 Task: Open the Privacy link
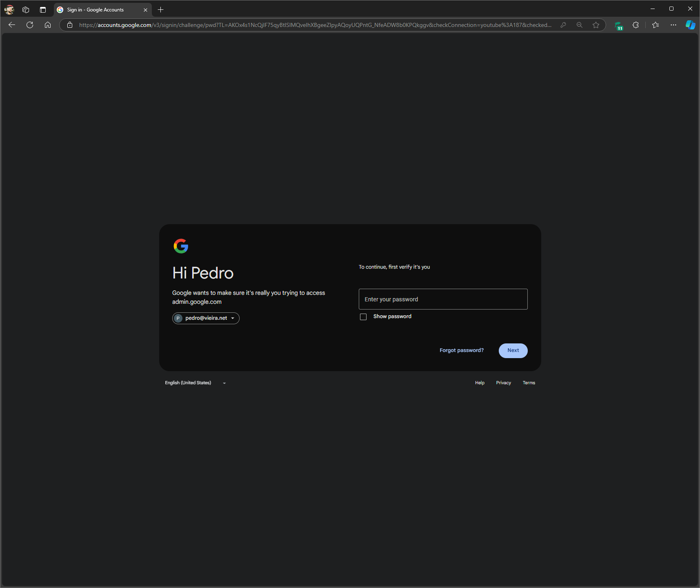point(503,383)
